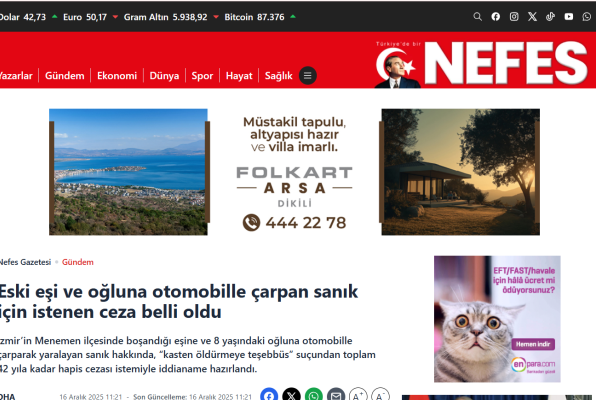600x400 pixels.
Task: Click the Hemen indir button in ad
Action: tap(533, 344)
